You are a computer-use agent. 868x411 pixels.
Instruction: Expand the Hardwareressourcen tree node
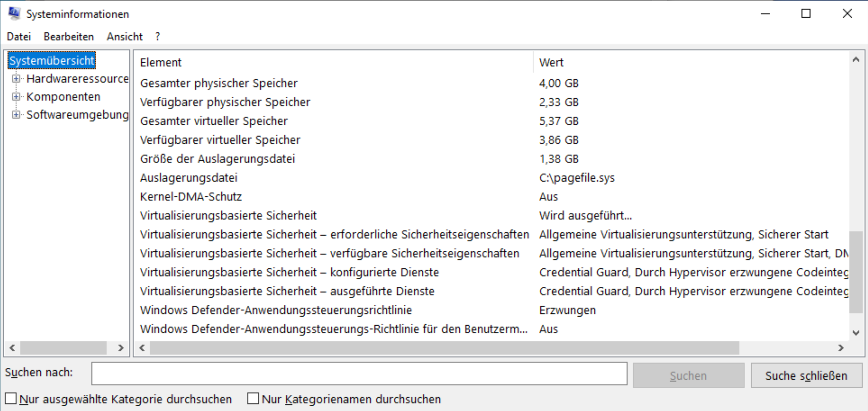16,79
